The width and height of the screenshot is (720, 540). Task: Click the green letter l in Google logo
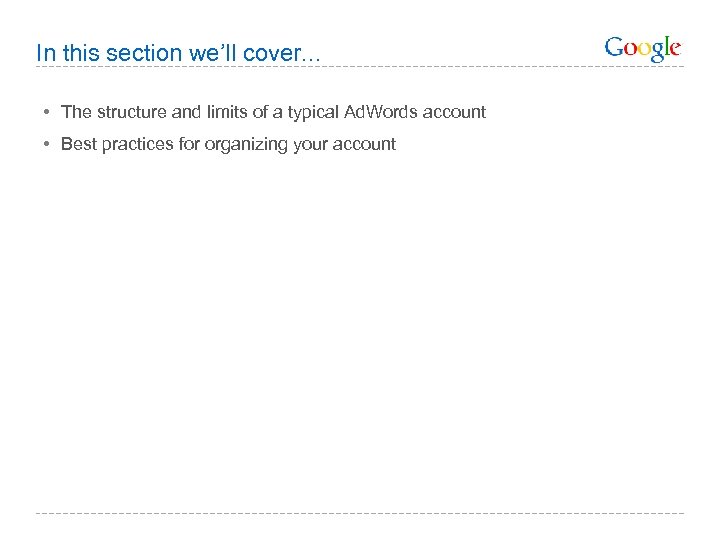click(665, 47)
